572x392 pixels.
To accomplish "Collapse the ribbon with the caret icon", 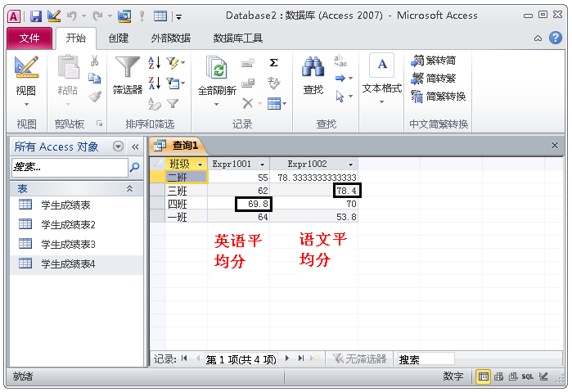I will pyautogui.click(x=538, y=38).
